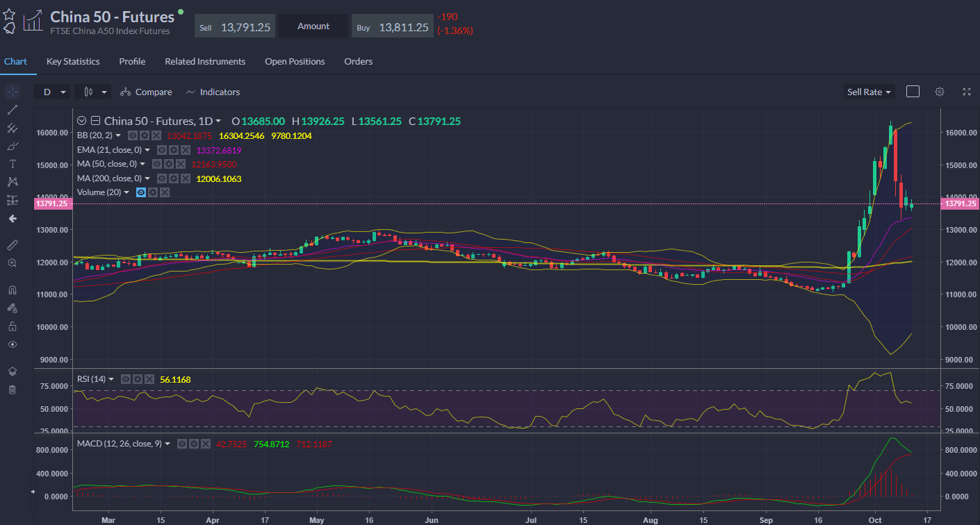Viewport: 980px width, 525px height.
Task: Click the back arrow in left toolbar
Action: point(12,218)
